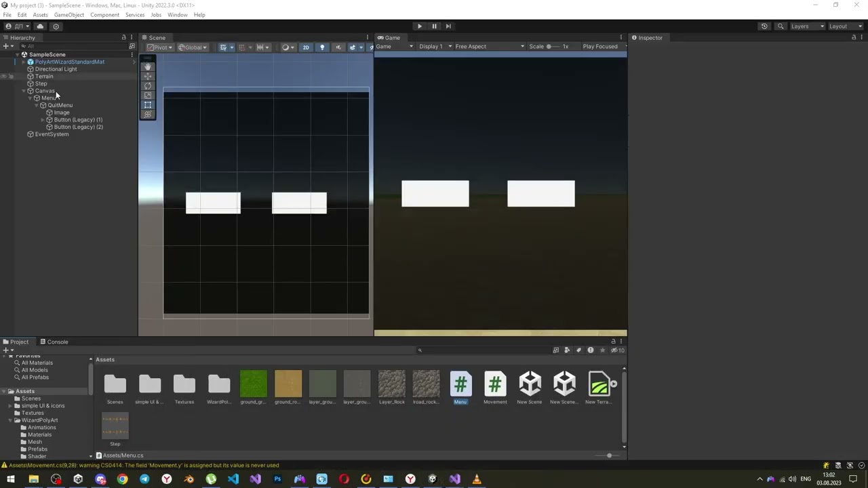
Task: Click the Pause button
Action: (x=434, y=26)
